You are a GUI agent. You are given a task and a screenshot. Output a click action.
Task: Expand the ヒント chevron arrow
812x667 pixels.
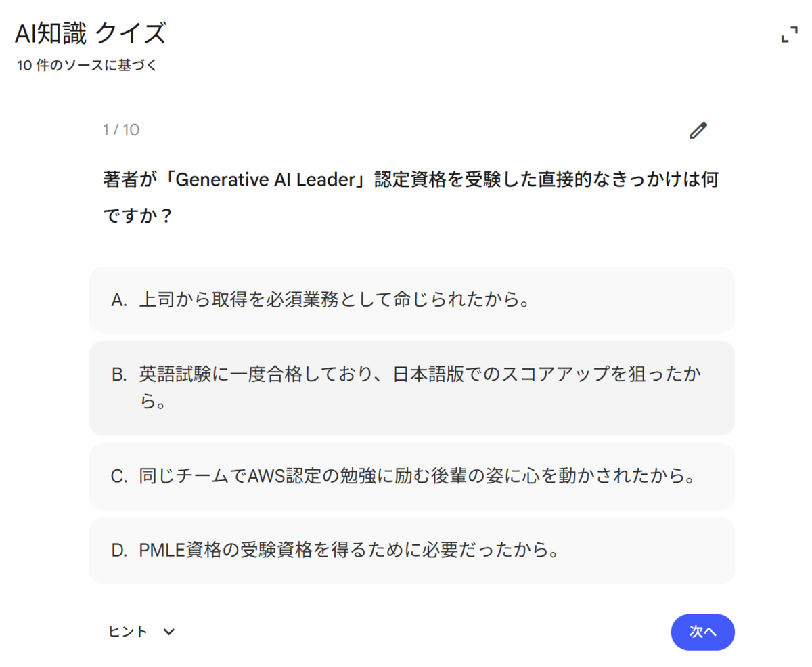(169, 632)
